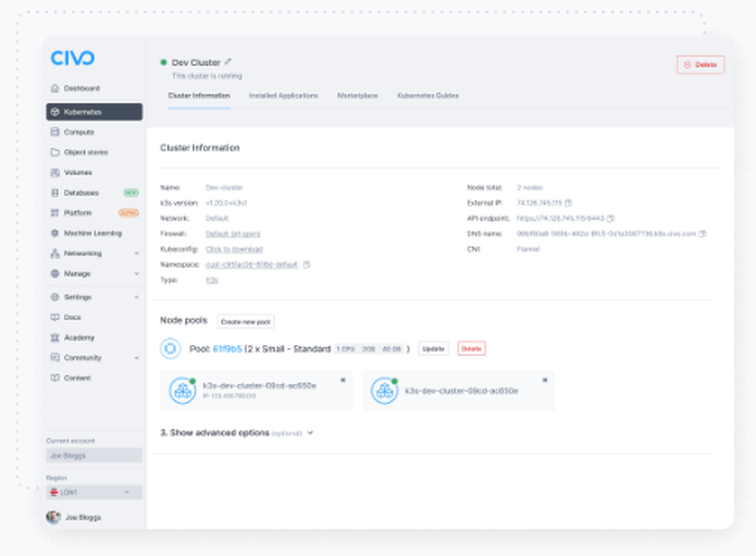This screenshot has width=756, height=556.
Task: Open the LON1 region dropdown
Action: (x=94, y=492)
